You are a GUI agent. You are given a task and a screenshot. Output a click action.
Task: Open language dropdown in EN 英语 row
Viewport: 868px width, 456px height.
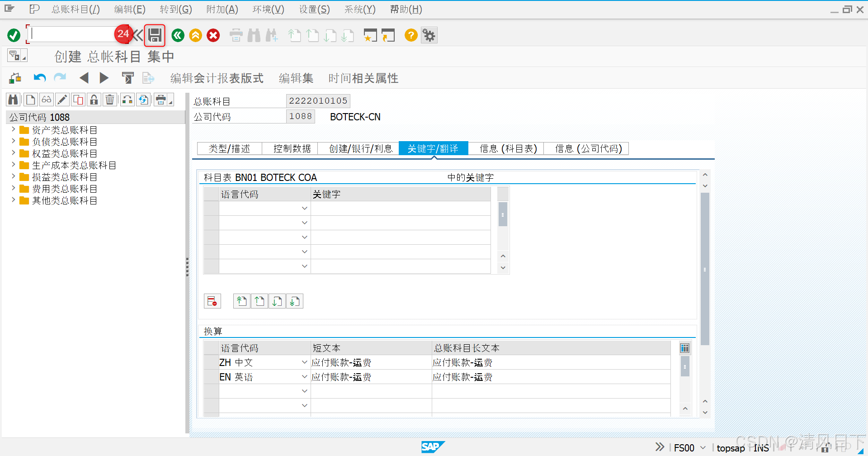point(304,377)
